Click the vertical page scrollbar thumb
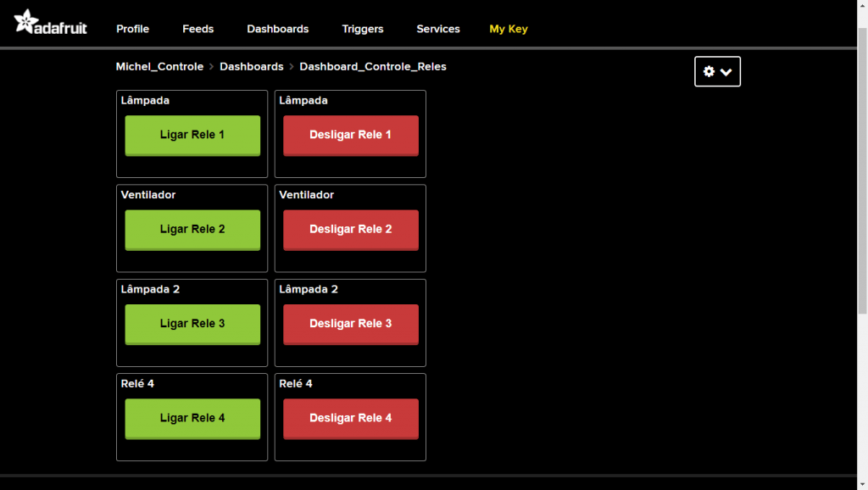The height and width of the screenshot is (490, 868). (862, 170)
